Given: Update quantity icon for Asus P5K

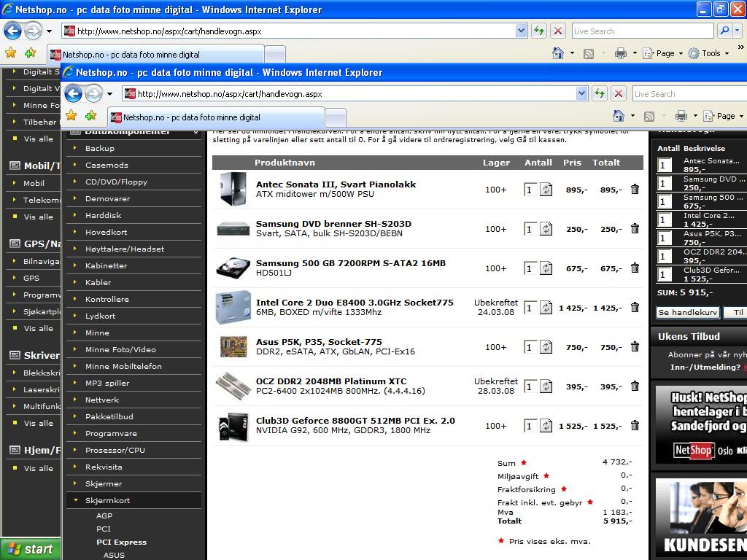Looking at the screenshot, I should (x=546, y=347).
